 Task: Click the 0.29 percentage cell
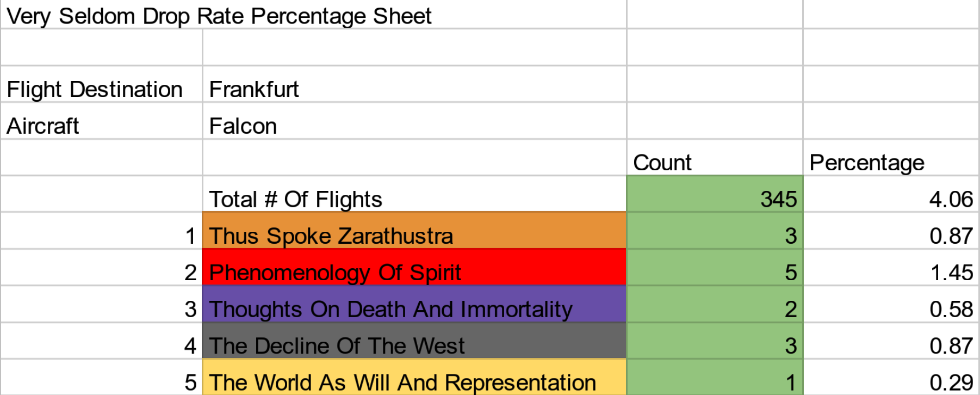tap(890, 382)
